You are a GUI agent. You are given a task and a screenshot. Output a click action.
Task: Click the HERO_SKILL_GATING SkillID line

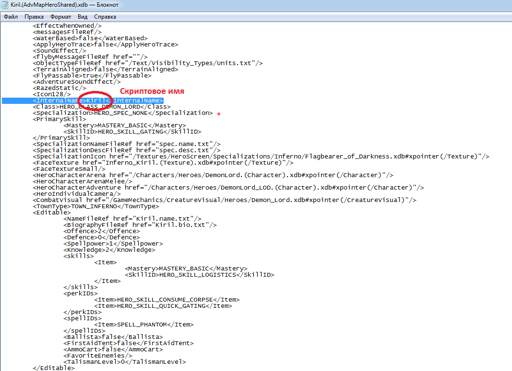click(132, 132)
